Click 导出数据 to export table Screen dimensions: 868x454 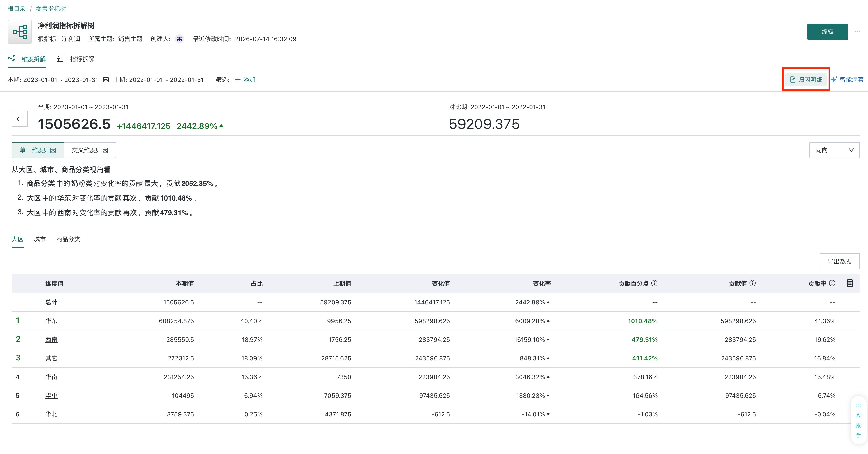839,261
